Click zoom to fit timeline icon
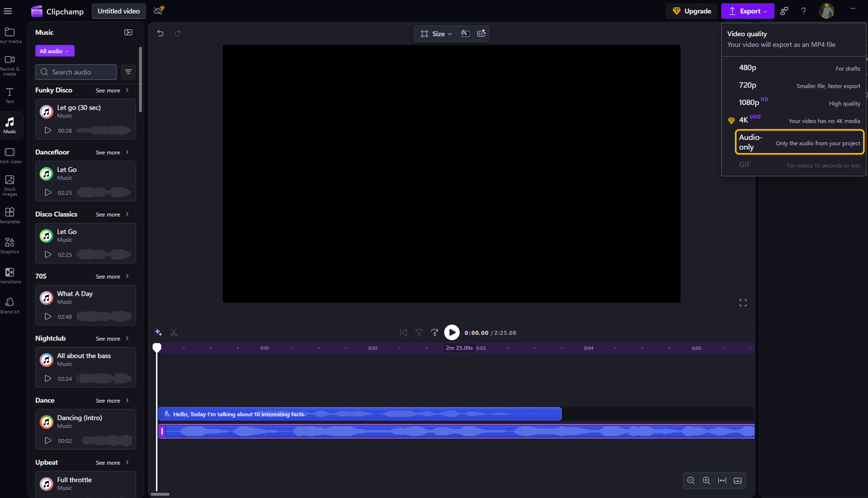The width and height of the screenshot is (868, 498). click(x=722, y=481)
